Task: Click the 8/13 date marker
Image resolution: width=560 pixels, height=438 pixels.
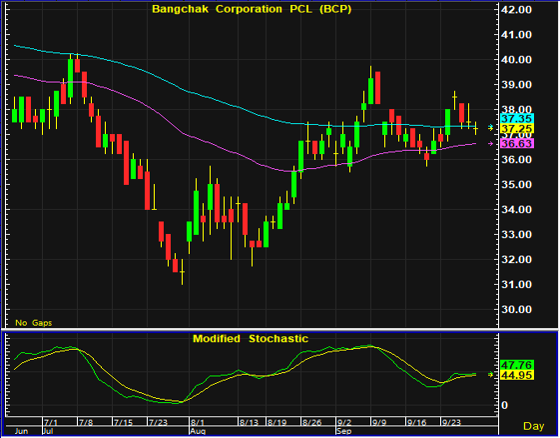Action: pos(249,423)
